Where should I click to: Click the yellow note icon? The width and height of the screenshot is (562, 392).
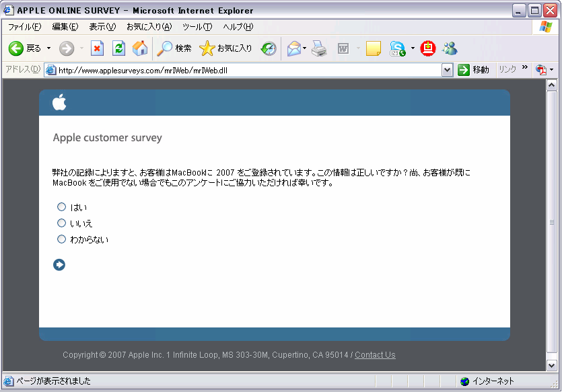tap(374, 48)
